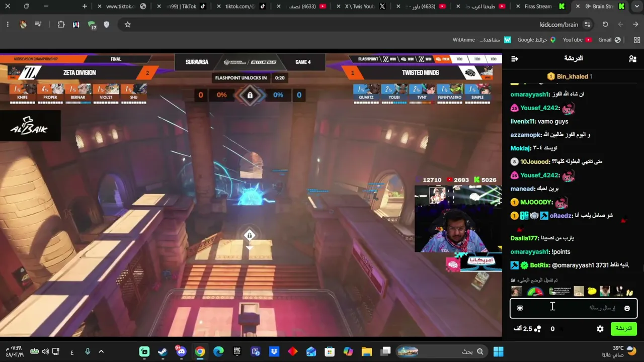
Task: Open 10Jouood username in chat
Action: click(535, 161)
